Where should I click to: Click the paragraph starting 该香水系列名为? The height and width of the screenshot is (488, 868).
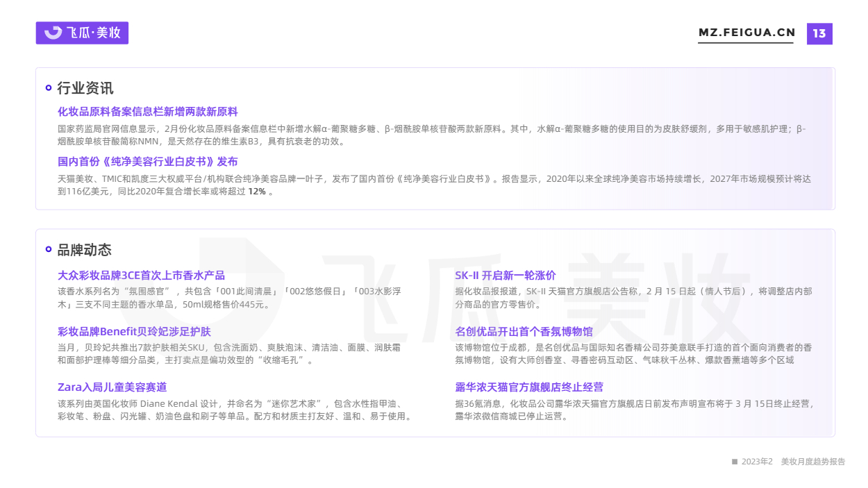(230, 298)
